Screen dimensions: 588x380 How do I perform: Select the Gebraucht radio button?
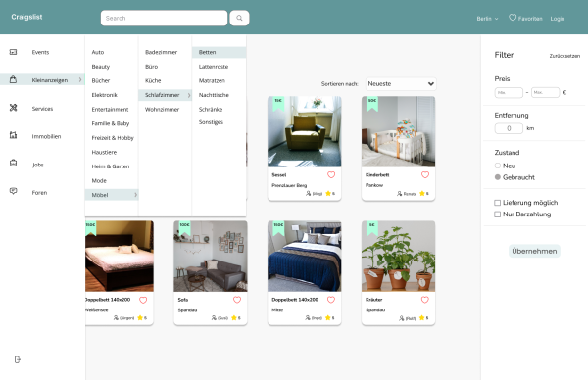(x=498, y=177)
